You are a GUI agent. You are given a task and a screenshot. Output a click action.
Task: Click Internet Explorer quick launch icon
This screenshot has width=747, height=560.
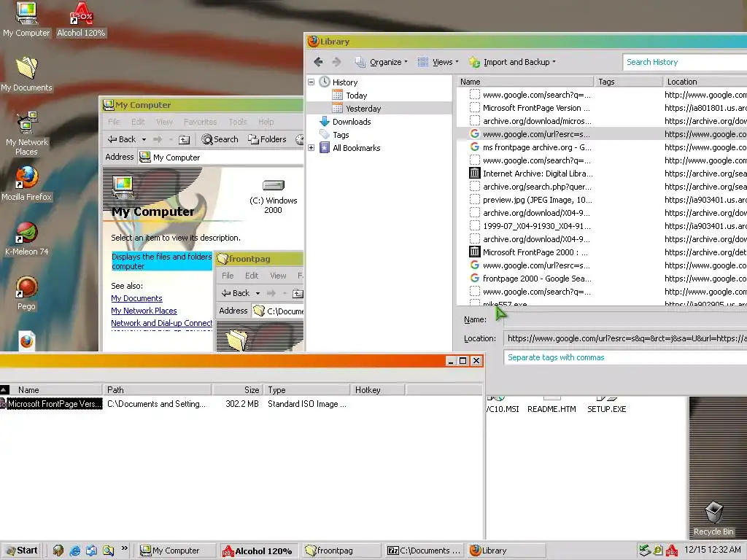point(75,551)
